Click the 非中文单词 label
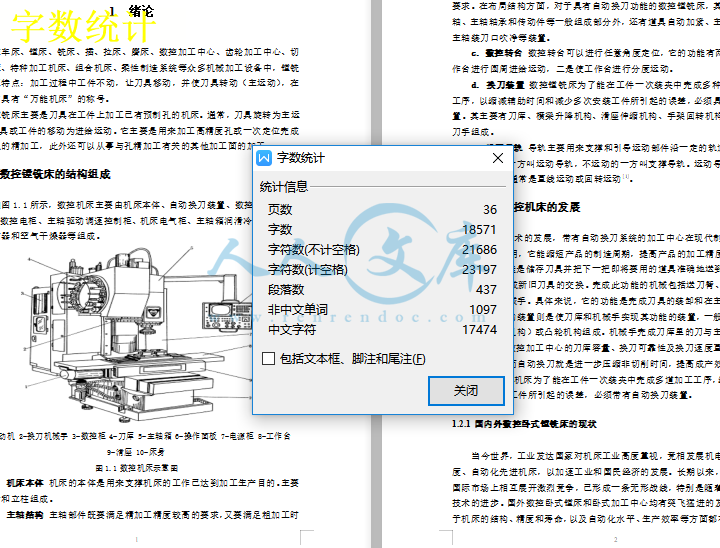The width and height of the screenshot is (720, 548). click(x=298, y=310)
